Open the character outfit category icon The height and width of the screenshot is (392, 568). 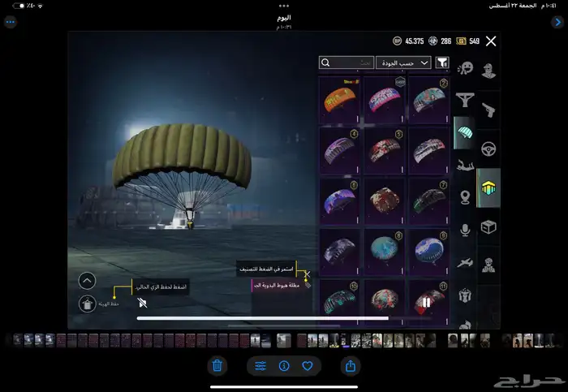pyautogui.click(x=488, y=71)
